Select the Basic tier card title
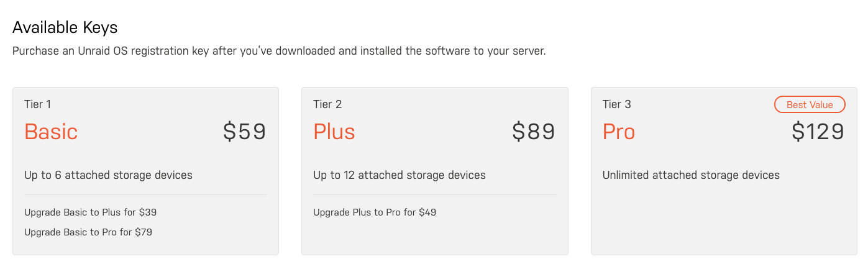The image size is (868, 264). 51,132
